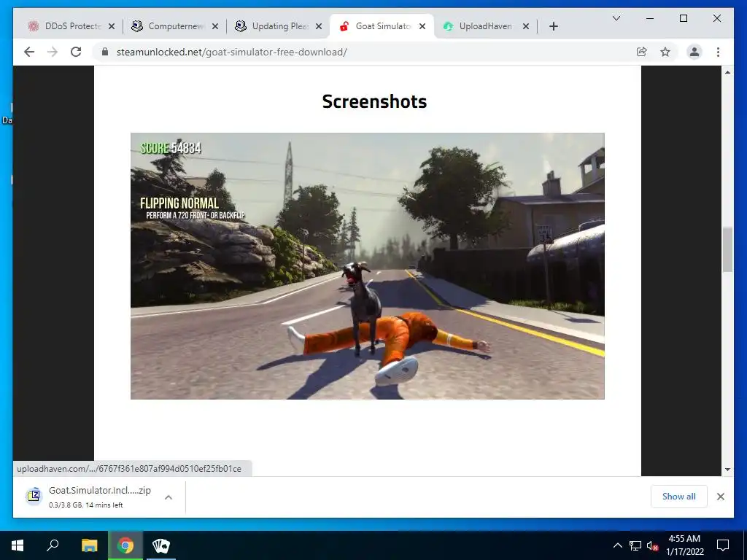
Task: Click the Goat Simulator tab's favicon
Action: tap(344, 26)
